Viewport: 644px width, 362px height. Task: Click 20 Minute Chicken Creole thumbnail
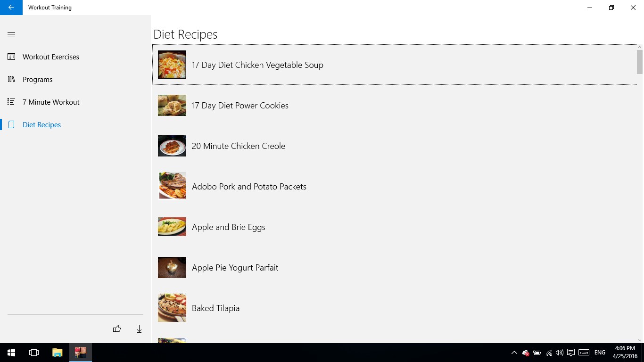[172, 146]
